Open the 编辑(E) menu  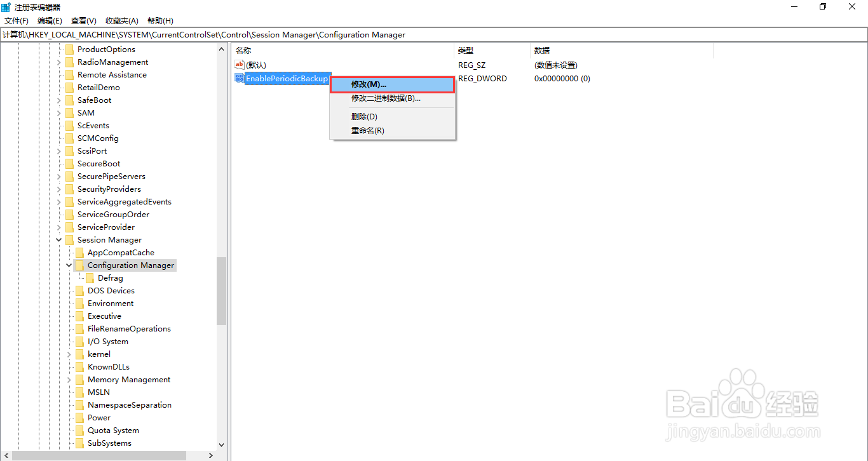pyautogui.click(x=49, y=20)
